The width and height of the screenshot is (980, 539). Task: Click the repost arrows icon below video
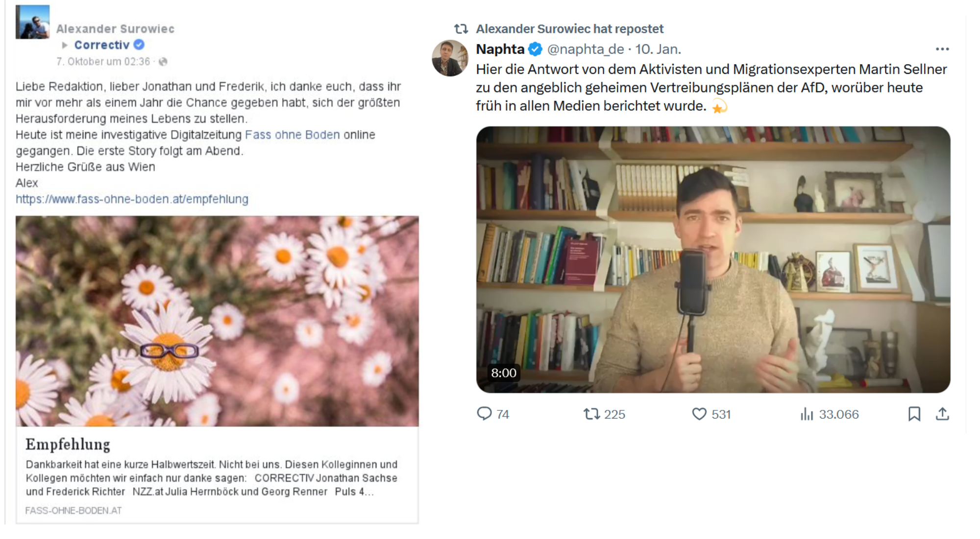[591, 414]
